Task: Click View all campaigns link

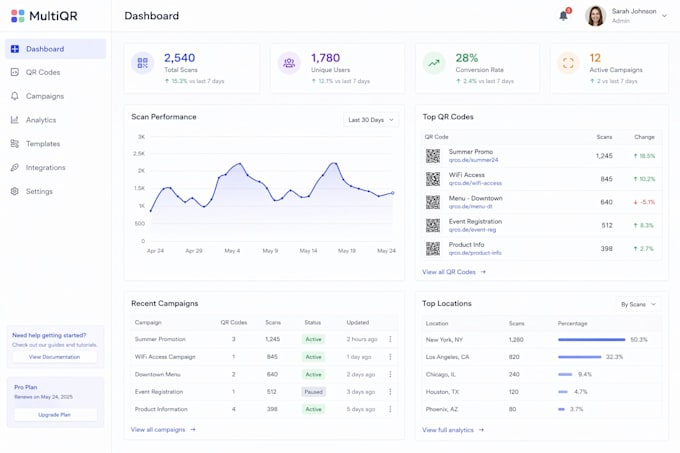Action: [x=163, y=430]
